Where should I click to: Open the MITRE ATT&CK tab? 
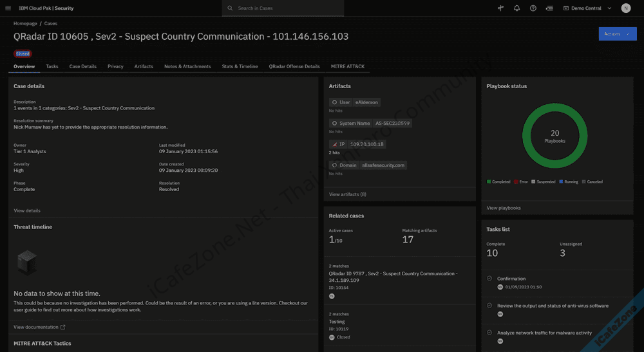[347, 66]
